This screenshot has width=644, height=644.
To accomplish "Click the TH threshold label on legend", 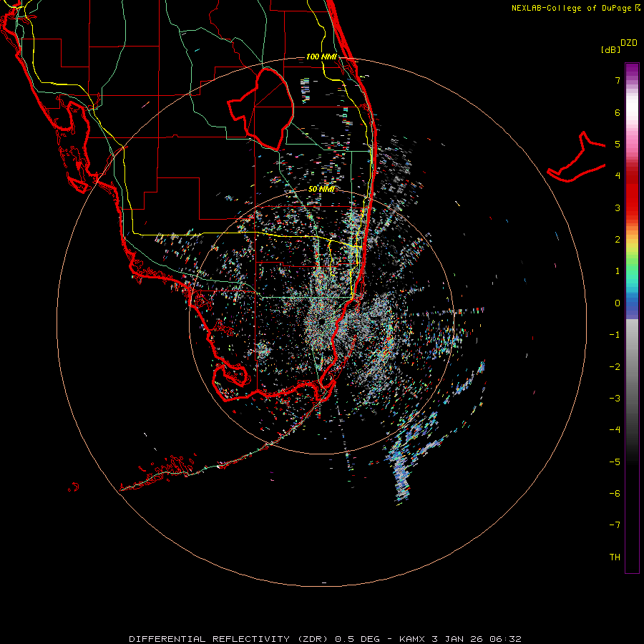I will pos(615,557).
